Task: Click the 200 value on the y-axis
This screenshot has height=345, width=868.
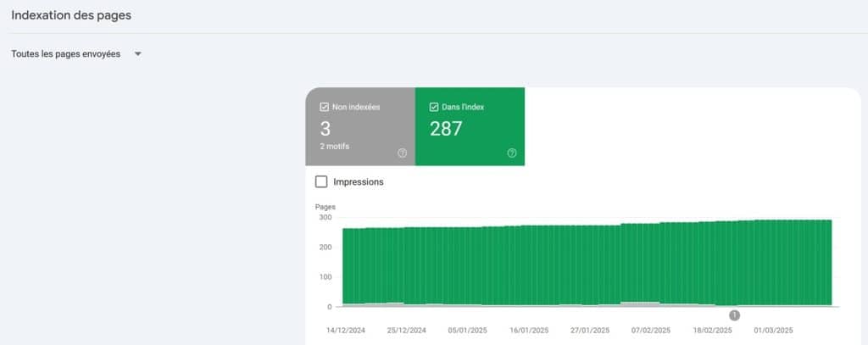Action: (325, 247)
